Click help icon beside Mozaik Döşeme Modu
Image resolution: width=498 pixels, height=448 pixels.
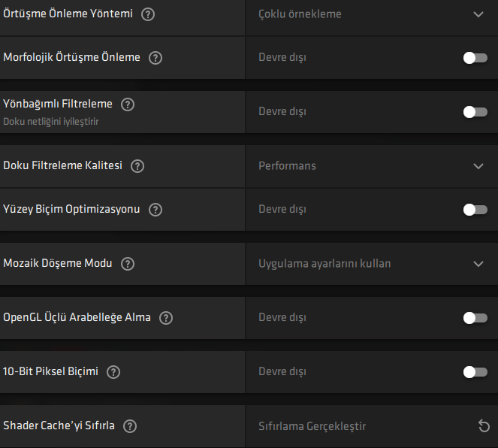[128, 264]
